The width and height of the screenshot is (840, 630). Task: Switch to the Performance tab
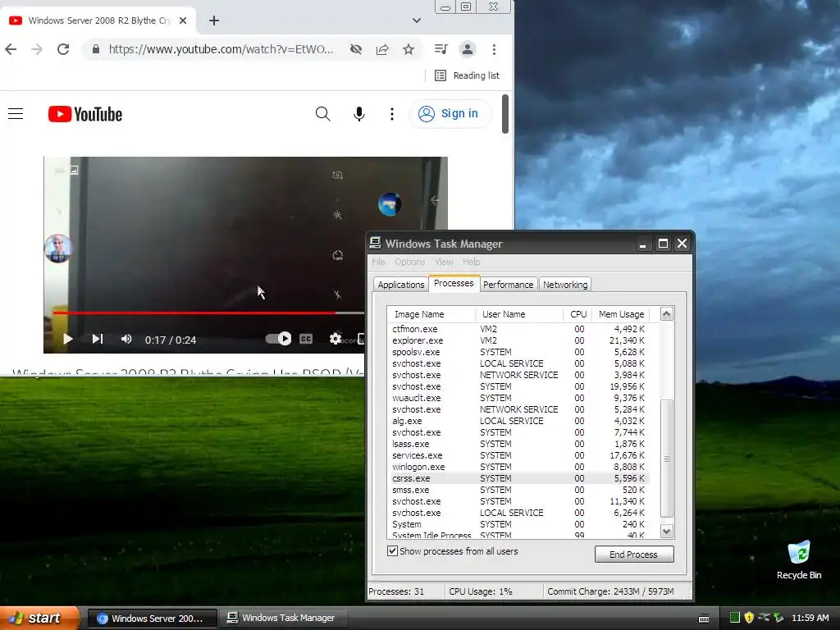[x=508, y=285]
